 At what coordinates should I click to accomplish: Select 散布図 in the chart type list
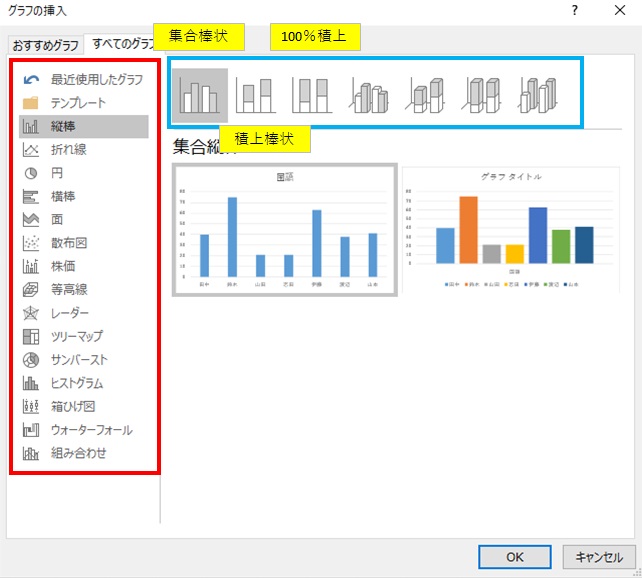click(x=84, y=243)
